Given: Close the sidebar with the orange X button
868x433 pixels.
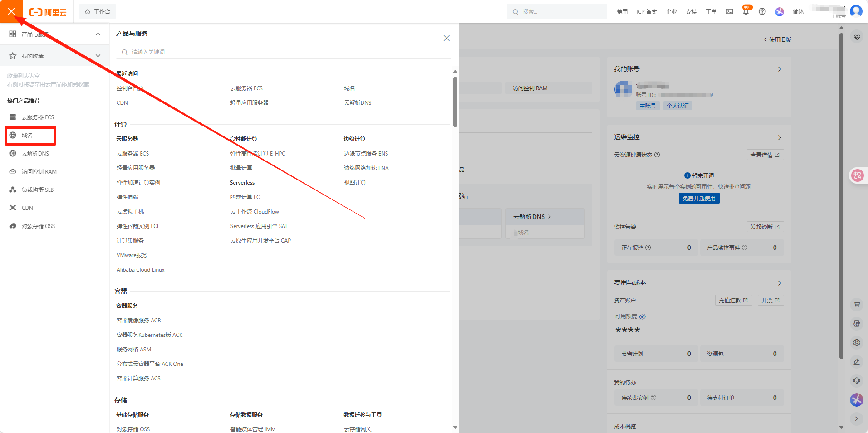Looking at the screenshot, I should [11, 11].
